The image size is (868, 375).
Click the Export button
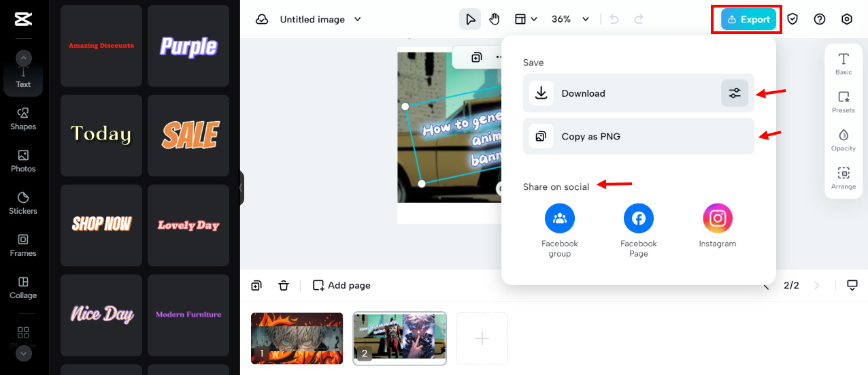coord(748,19)
